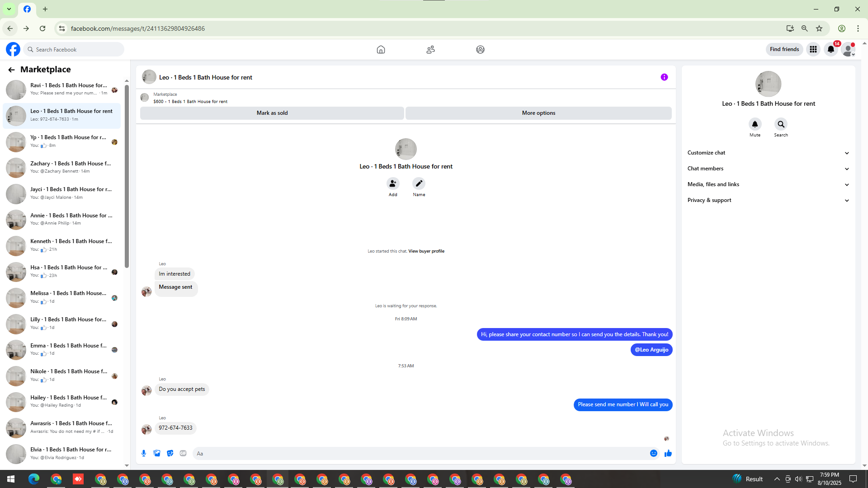The height and width of the screenshot is (488, 868).
Task: Open the sticker picker icon
Action: pyautogui.click(x=170, y=453)
